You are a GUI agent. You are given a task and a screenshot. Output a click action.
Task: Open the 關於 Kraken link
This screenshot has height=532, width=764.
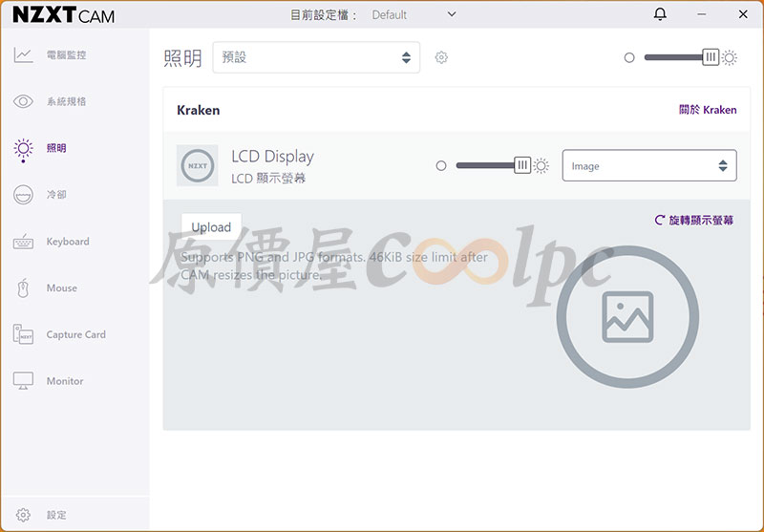point(708,110)
